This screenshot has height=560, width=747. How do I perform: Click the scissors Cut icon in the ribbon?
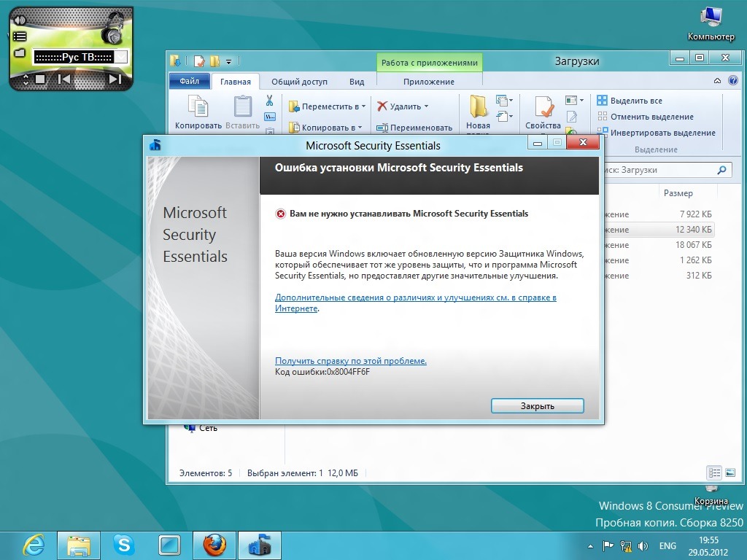pos(270,101)
